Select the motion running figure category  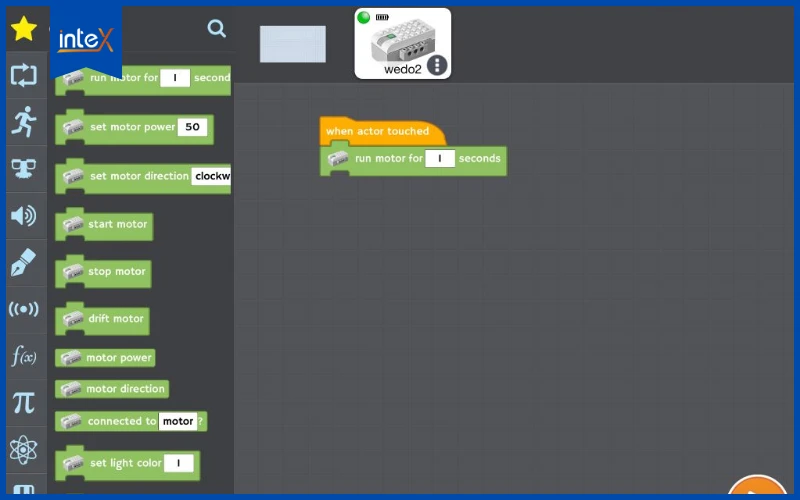(23, 122)
